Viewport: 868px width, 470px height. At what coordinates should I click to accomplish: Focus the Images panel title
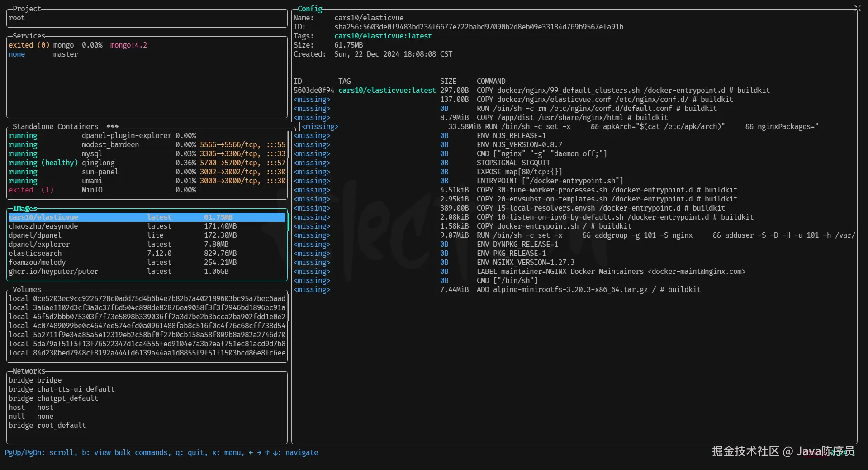25,208
